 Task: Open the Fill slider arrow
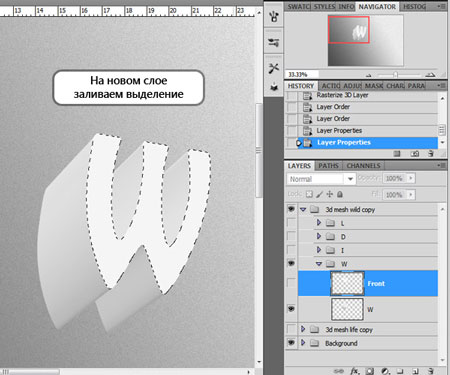[x=411, y=194]
